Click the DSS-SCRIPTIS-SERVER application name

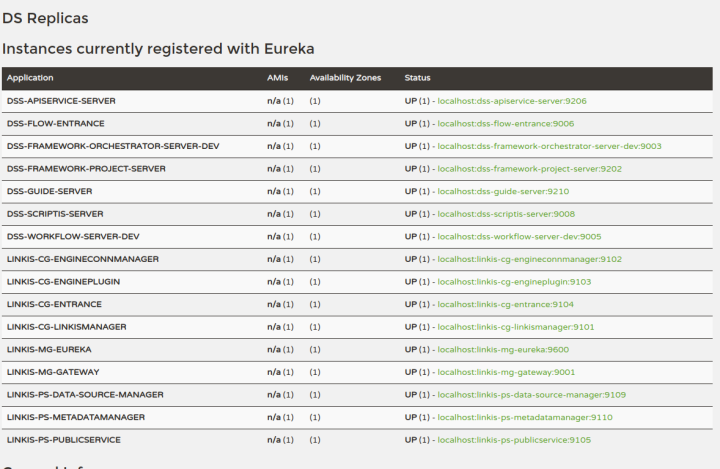[x=55, y=214]
